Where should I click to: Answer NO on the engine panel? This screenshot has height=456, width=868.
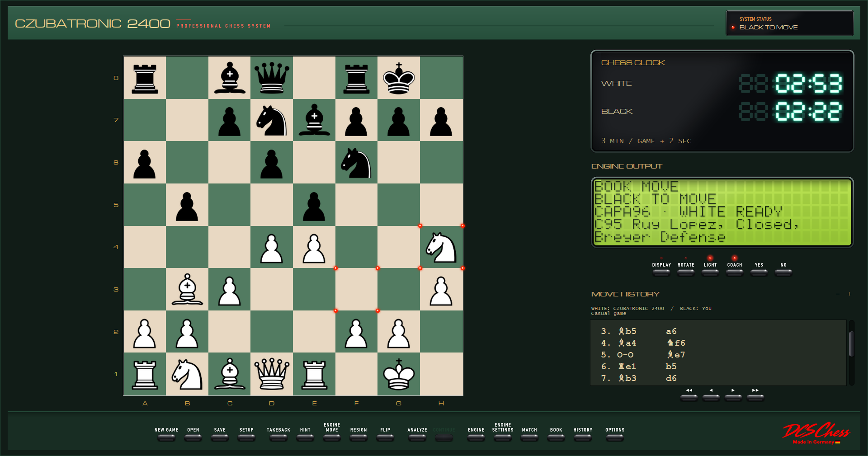click(x=783, y=272)
